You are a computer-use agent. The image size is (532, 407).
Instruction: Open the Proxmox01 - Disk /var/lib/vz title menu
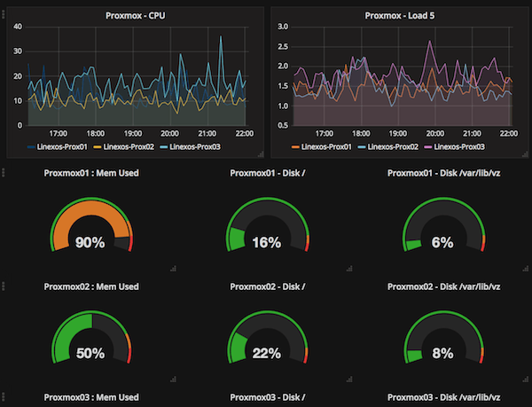(444, 173)
